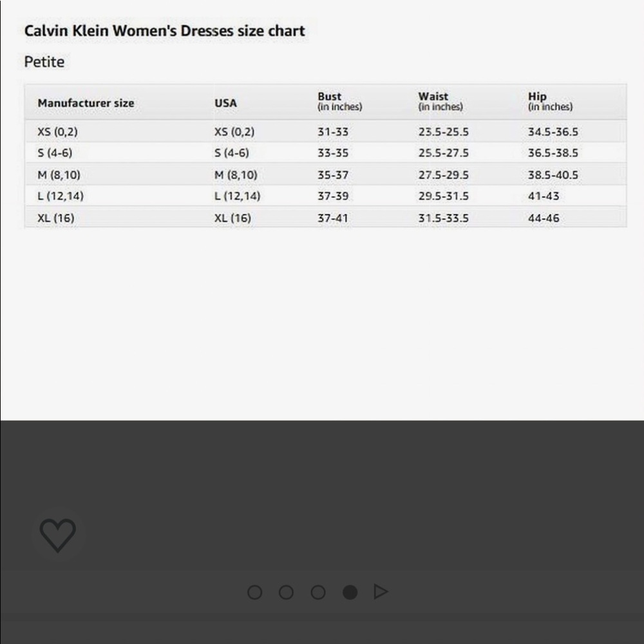Select the first carousel dot

pos(254,592)
